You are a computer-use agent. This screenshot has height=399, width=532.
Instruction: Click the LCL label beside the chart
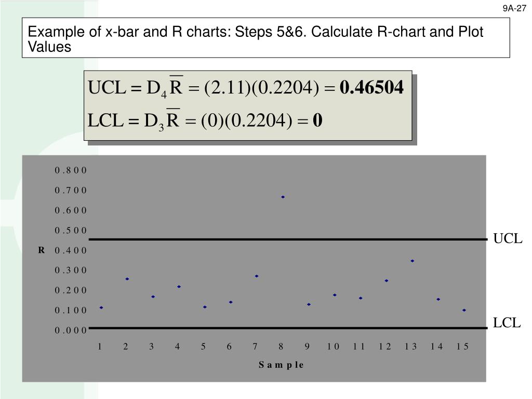pyautogui.click(x=507, y=323)
